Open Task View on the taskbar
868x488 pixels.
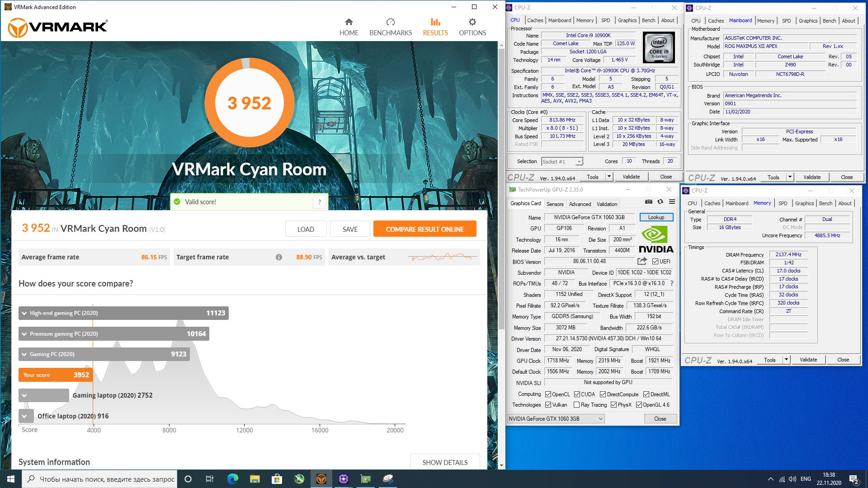pos(210,479)
